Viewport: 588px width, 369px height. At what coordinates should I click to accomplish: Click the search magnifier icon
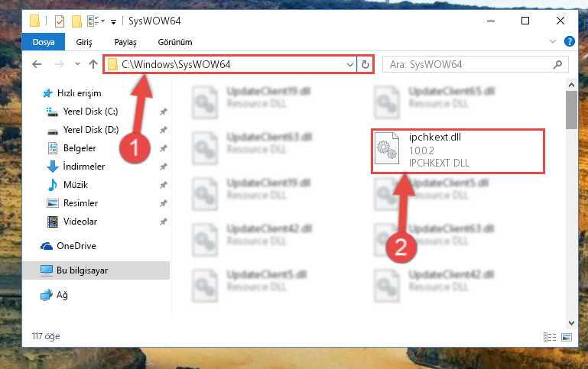(x=557, y=64)
